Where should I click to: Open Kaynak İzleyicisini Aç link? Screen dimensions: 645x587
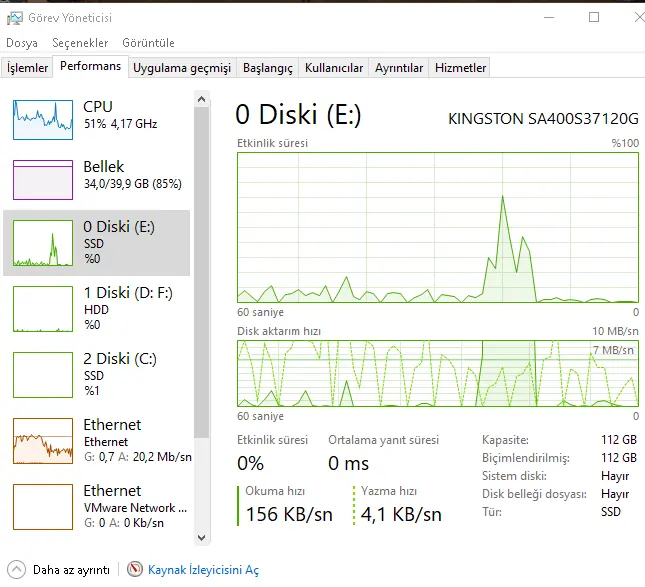tap(203, 570)
